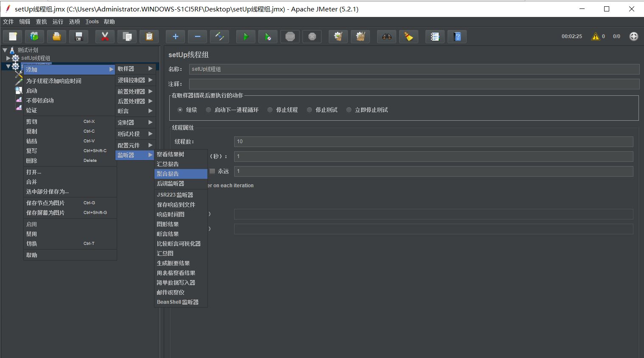This screenshot has width=644, height=358.
Task: Open the 编辑 menu
Action: click(25, 22)
